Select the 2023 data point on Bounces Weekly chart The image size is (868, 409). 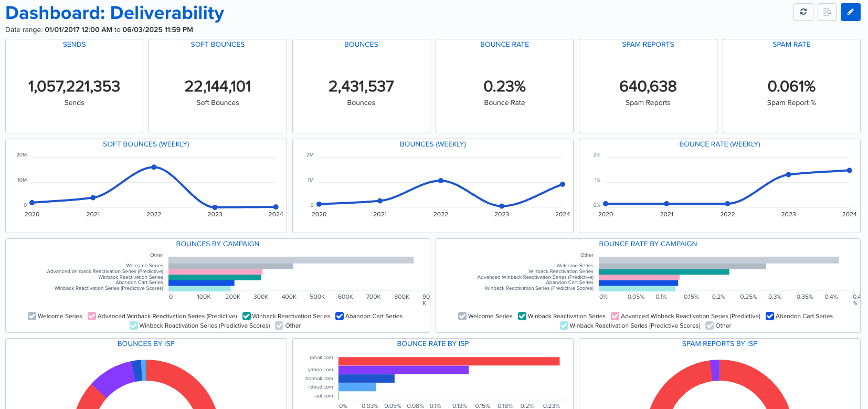click(x=502, y=206)
